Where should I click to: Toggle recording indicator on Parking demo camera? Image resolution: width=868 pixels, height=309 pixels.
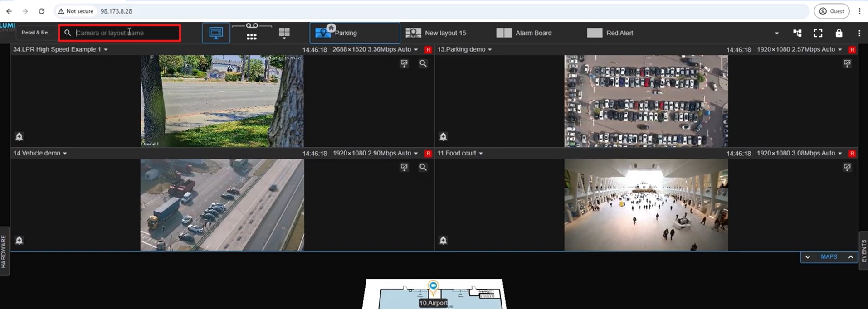[852, 50]
